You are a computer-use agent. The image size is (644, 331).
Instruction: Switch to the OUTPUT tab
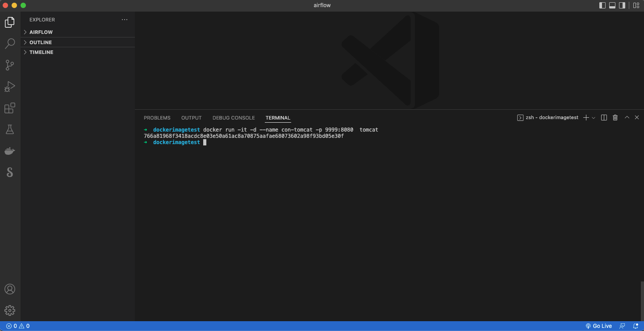[192, 118]
